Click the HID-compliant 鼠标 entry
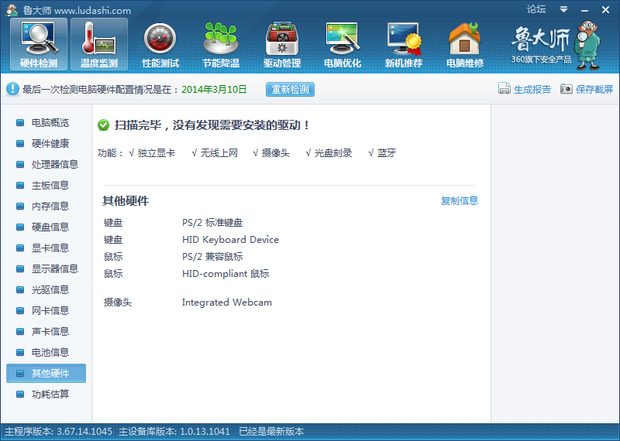Screen dimensions: 620x441 226,274
